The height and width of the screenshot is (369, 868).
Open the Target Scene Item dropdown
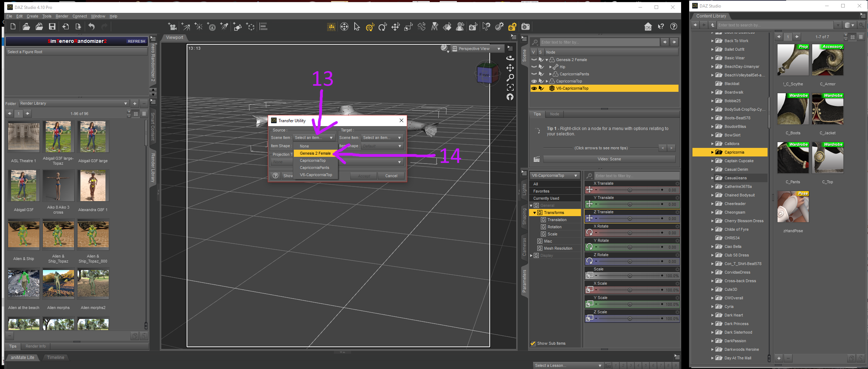tap(382, 138)
